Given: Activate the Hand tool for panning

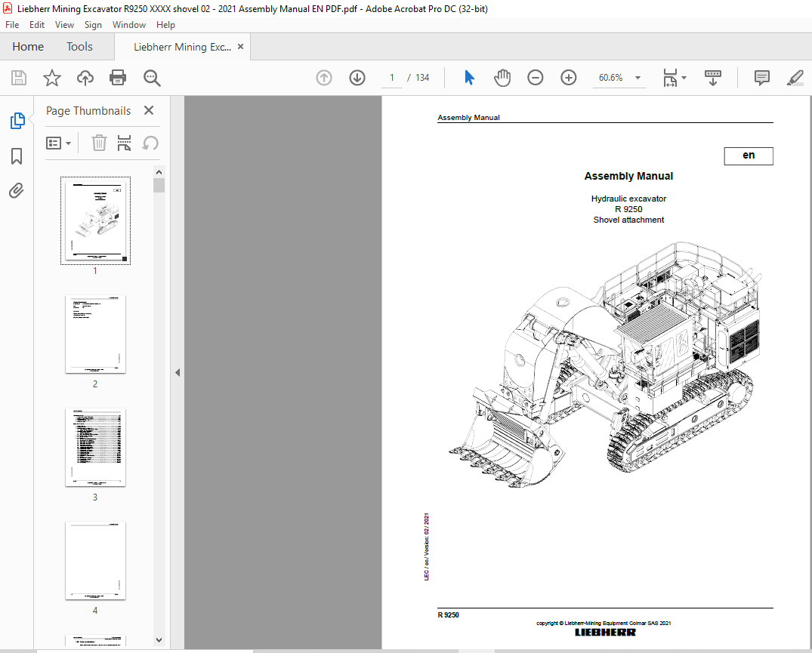Looking at the screenshot, I should [502, 78].
